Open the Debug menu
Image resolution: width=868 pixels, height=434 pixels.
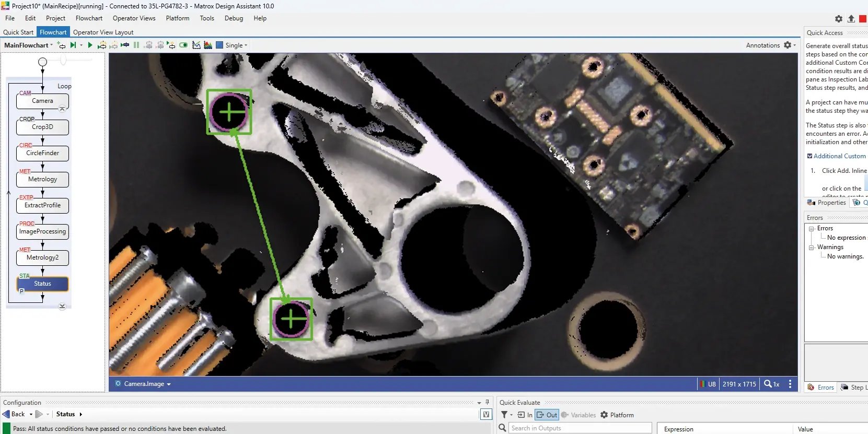234,18
